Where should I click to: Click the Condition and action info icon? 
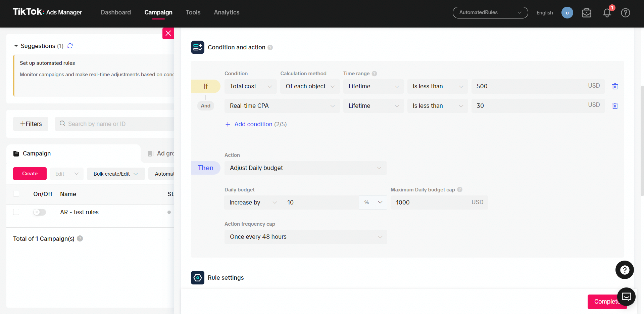click(x=270, y=47)
